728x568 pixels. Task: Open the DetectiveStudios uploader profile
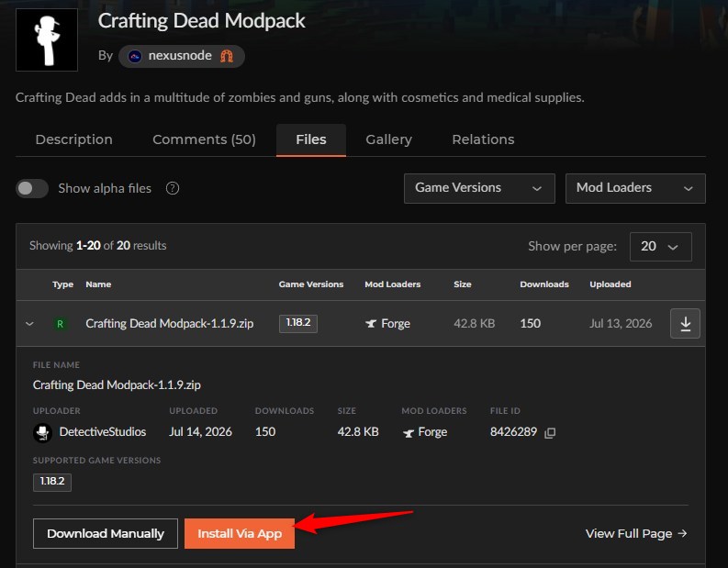103,432
